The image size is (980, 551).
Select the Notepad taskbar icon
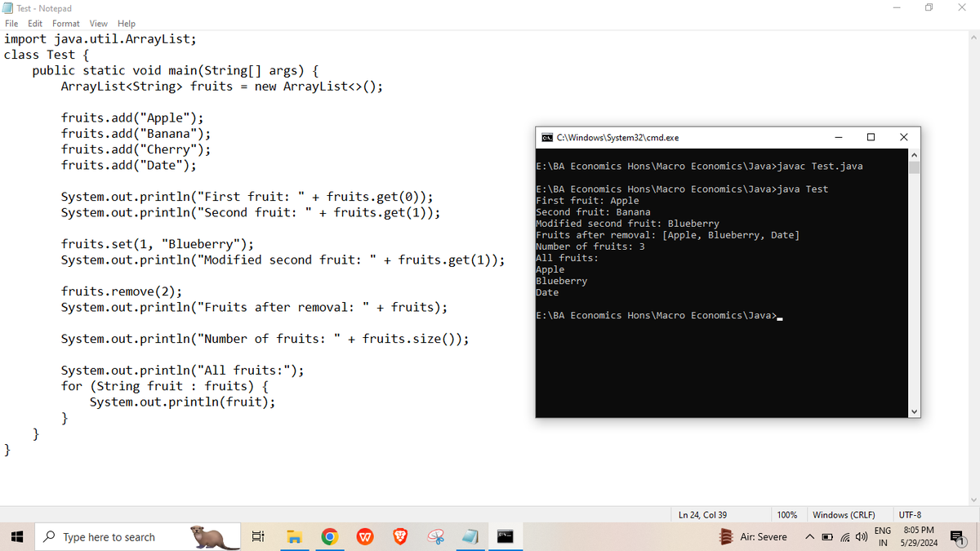pyautogui.click(x=471, y=537)
